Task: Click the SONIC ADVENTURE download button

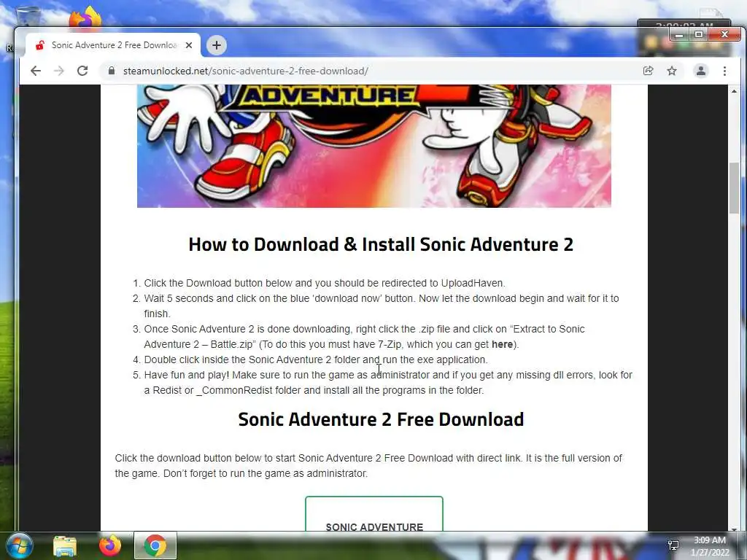Action: [x=374, y=514]
